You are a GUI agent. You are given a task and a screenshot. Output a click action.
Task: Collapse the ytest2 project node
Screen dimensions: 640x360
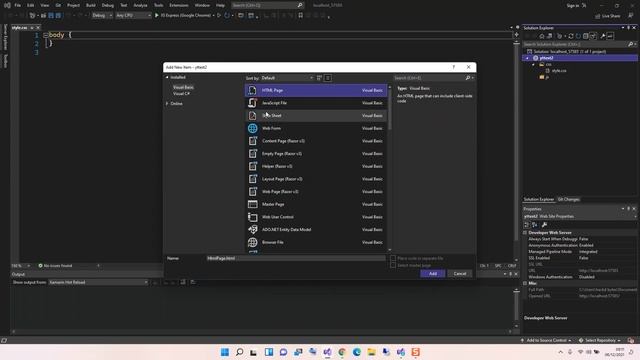coord(527,58)
